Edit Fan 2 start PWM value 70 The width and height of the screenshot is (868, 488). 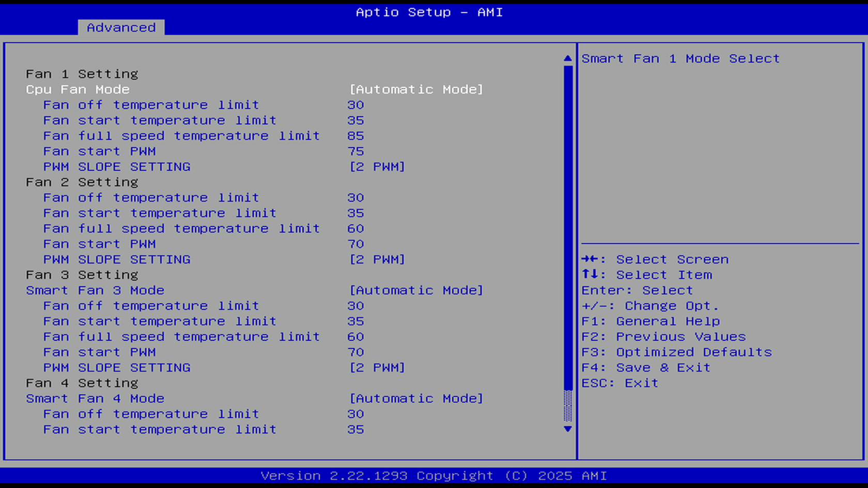coord(355,244)
